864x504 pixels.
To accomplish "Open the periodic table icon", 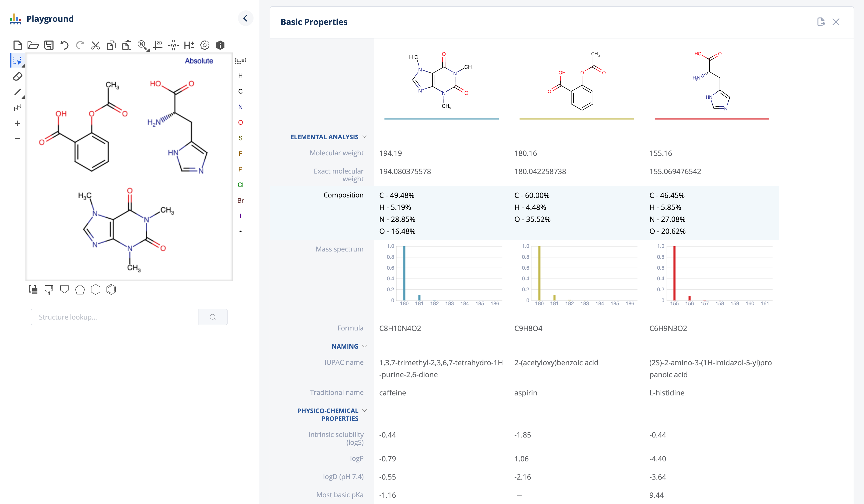I will (240, 61).
